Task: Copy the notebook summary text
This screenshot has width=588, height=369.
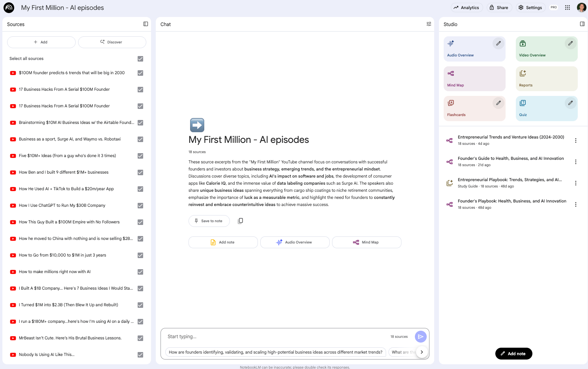Action: click(240, 221)
